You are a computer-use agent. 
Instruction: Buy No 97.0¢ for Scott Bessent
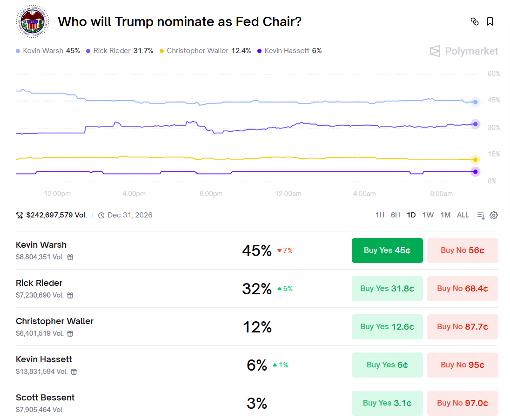coord(463,403)
